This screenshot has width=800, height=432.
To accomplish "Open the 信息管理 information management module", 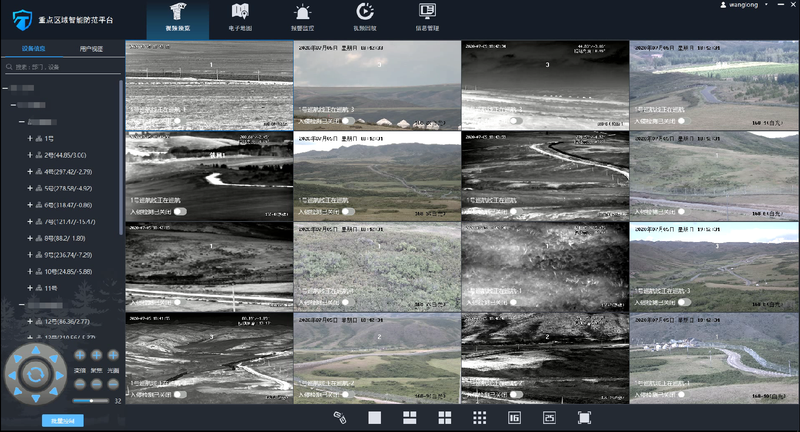I will 427,18.
